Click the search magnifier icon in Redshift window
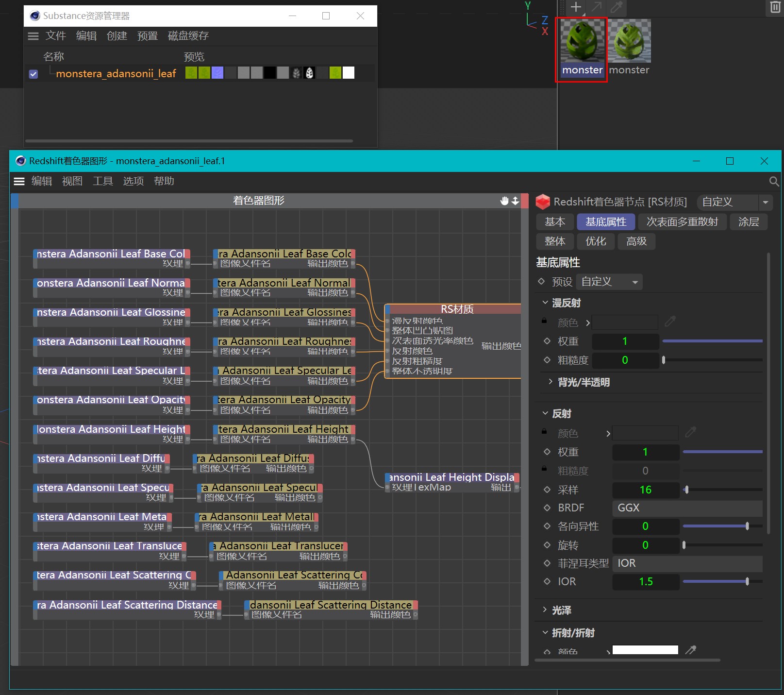 coord(774,182)
